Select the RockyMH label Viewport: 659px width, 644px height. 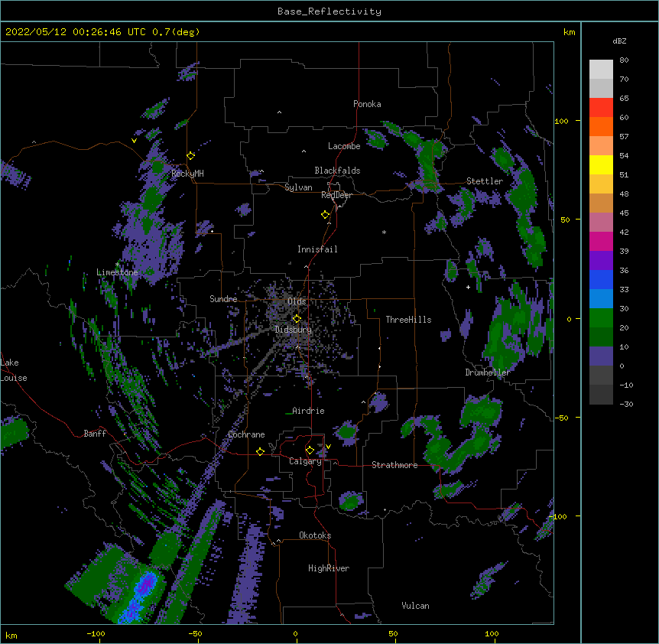187,174
